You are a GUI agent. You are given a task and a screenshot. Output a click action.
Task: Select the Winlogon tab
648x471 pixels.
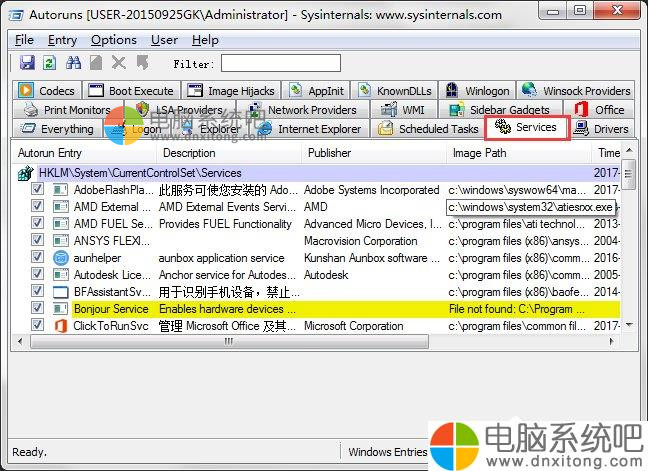(478, 90)
